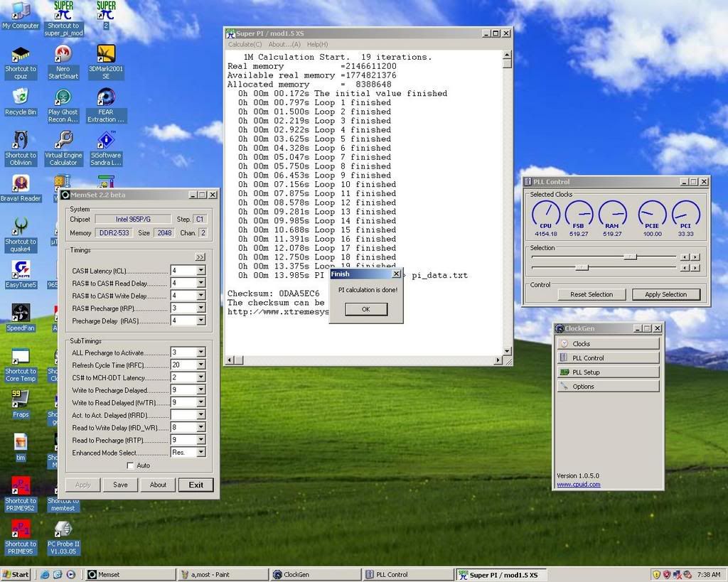This screenshot has width=728, height=582.
Task: Open the Fraps desktop shortcut
Action: (21, 400)
